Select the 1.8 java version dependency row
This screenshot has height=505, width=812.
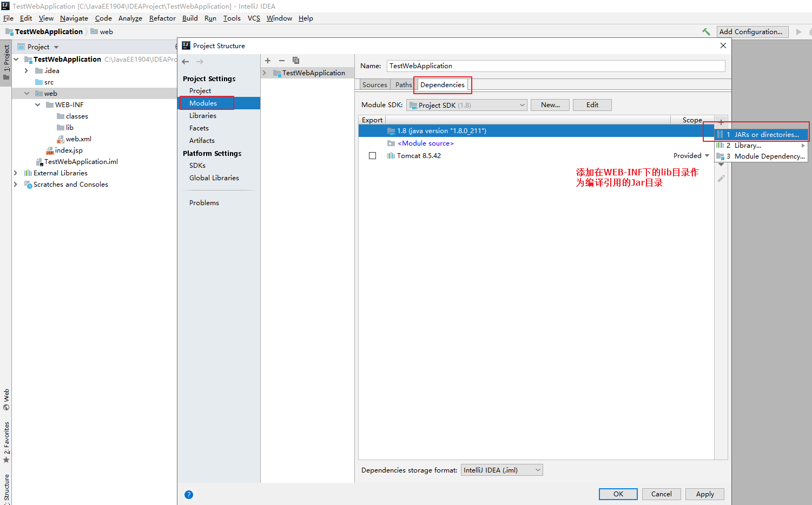point(536,131)
